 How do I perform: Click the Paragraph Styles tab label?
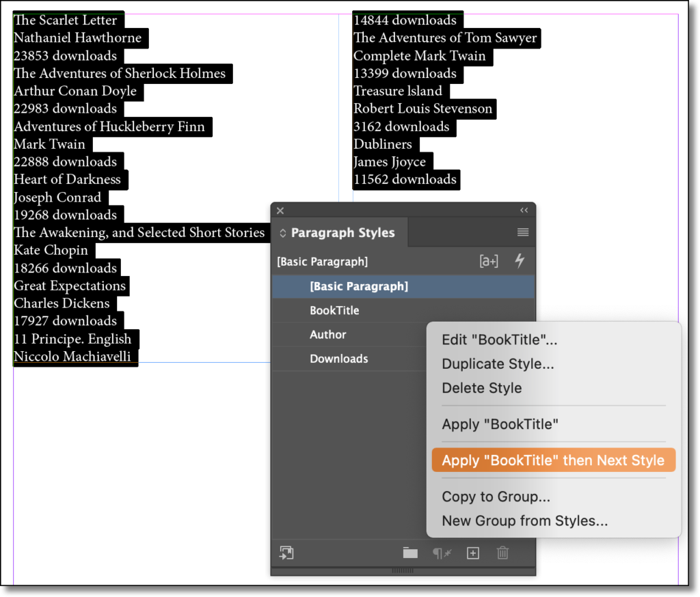click(343, 233)
